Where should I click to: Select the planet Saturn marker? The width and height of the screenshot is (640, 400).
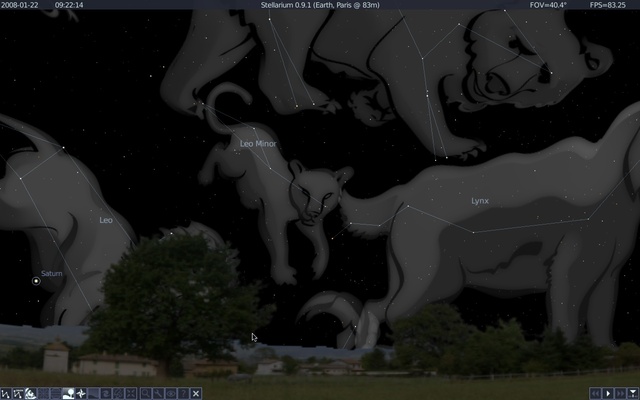pos(36,281)
